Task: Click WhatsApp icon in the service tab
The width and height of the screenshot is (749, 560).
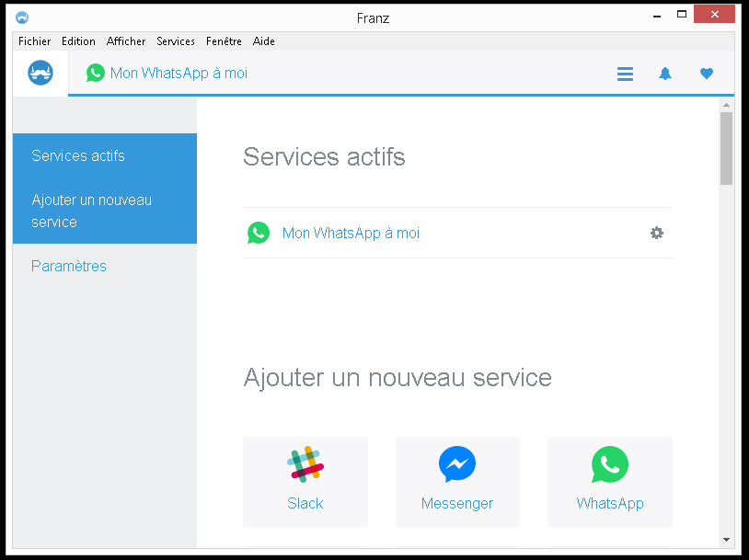Action: (96, 73)
